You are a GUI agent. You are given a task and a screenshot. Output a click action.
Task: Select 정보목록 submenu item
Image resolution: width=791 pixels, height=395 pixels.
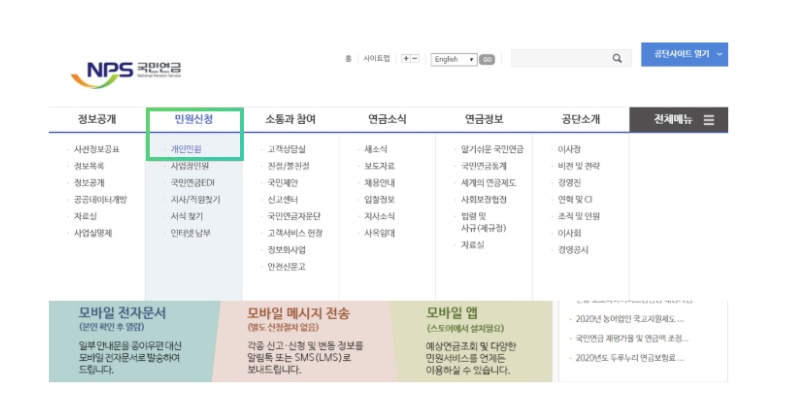coord(89,166)
